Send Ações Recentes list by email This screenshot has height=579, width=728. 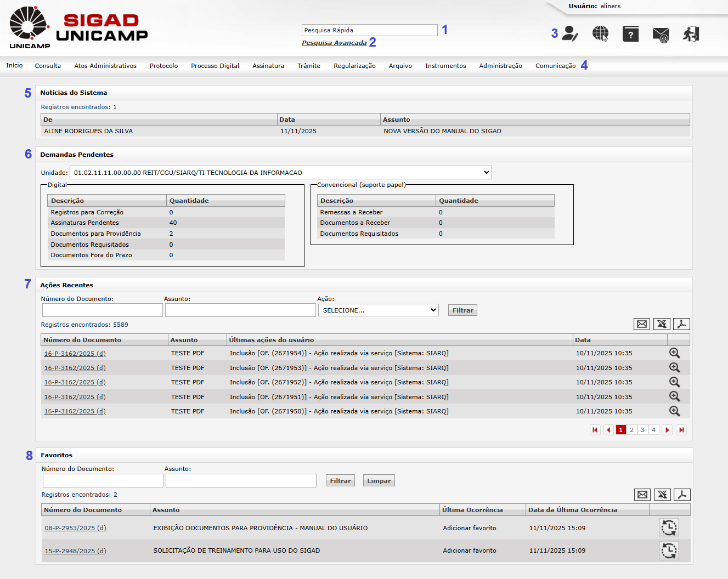tap(641, 324)
